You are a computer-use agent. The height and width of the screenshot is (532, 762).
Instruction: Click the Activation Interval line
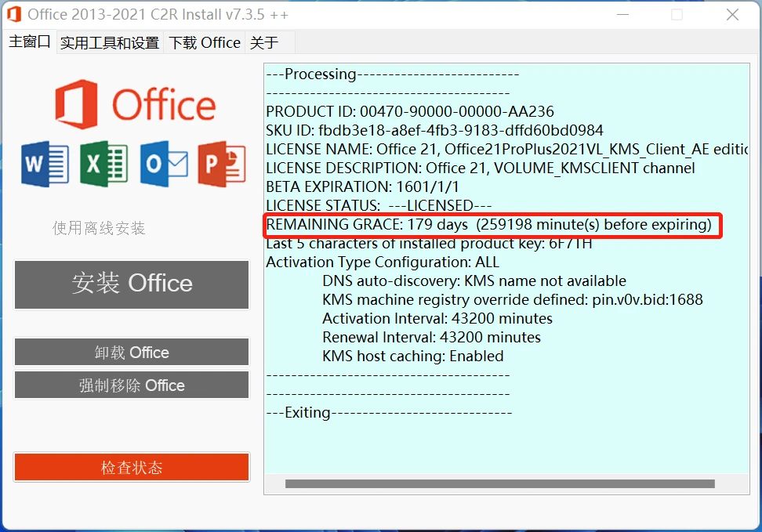click(437, 318)
